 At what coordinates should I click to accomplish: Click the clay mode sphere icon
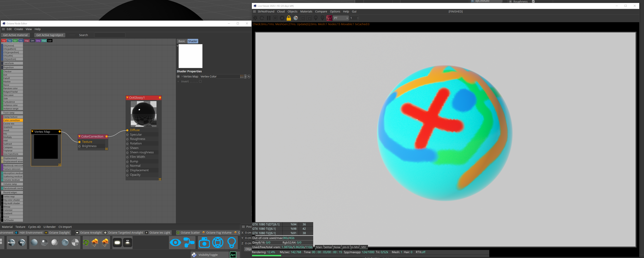tap(296, 18)
